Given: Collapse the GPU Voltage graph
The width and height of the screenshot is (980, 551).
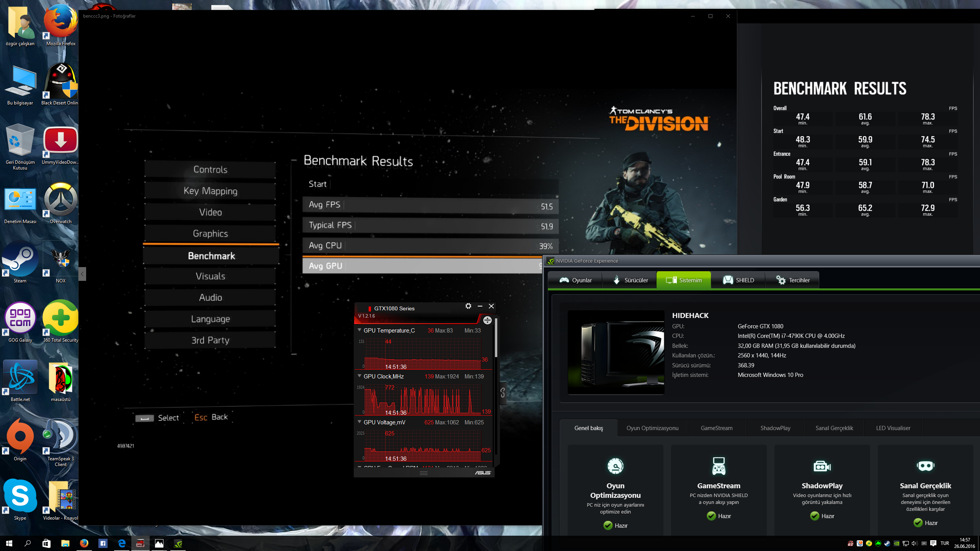Looking at the screenshot, I should [359, 422].
